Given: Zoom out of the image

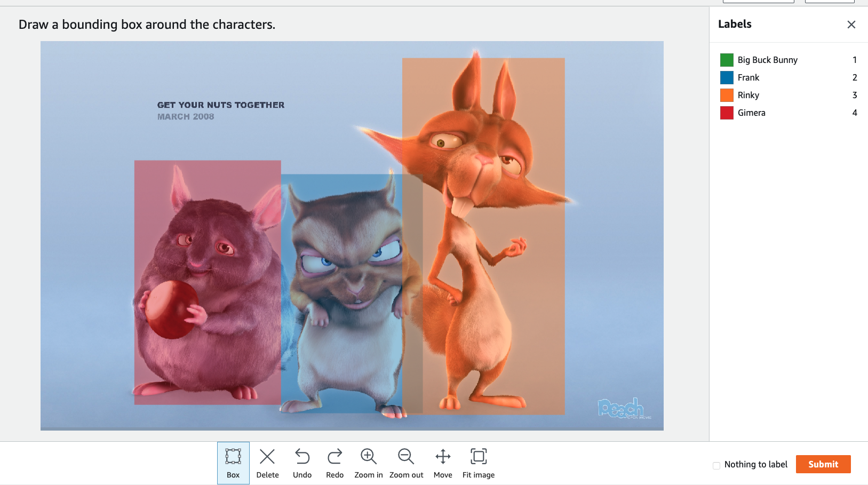Looking at the screenshot, I should [x=406, y=463].
